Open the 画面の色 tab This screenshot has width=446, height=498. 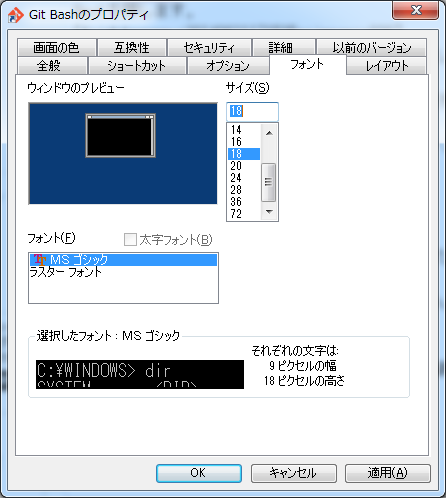click(x=57, y=48)
